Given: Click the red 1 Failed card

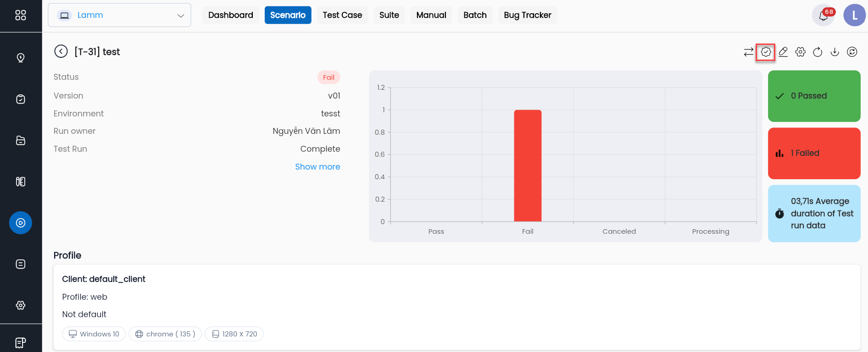Looking at the screenshot, I should tap(814, 153).
